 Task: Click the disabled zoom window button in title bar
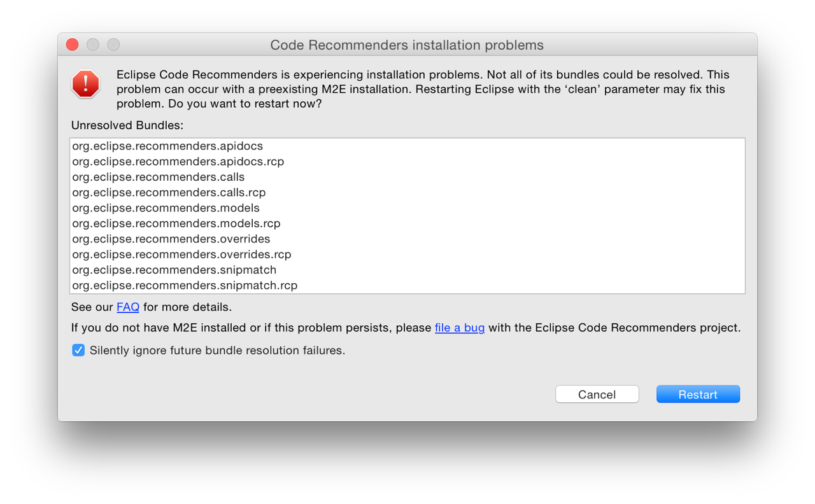(x=113, y=45)
